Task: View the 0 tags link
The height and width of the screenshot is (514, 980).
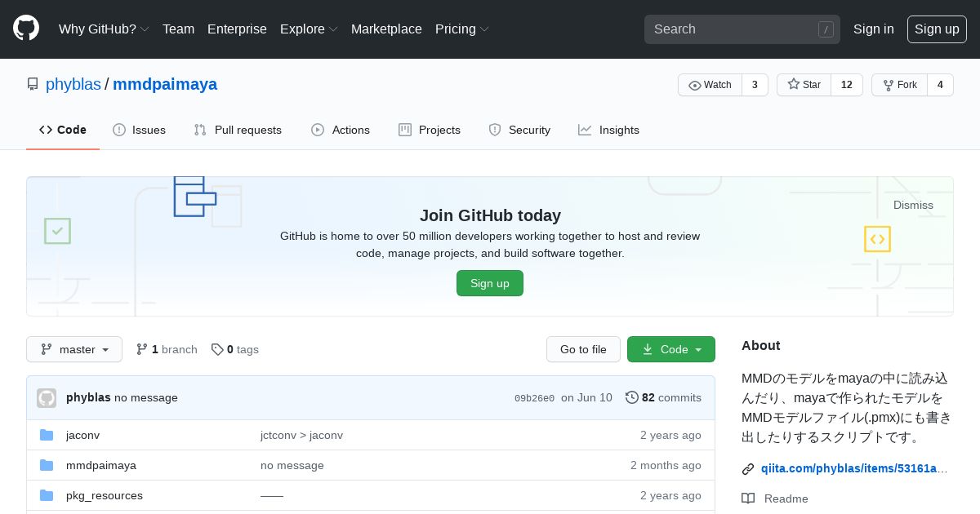Action: 235,349
